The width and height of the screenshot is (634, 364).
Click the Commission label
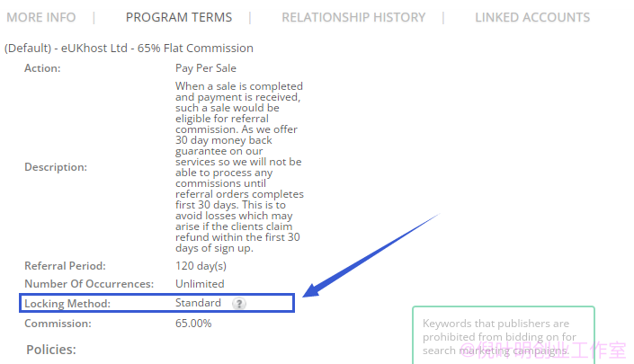(x=58, y=324)
